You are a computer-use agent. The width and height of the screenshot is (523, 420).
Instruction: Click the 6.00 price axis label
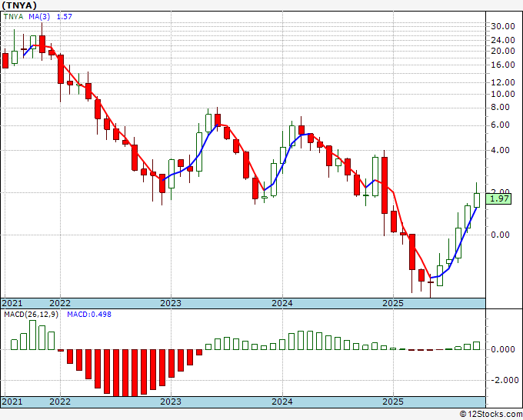pyautogui.click(x=501, y=125)
